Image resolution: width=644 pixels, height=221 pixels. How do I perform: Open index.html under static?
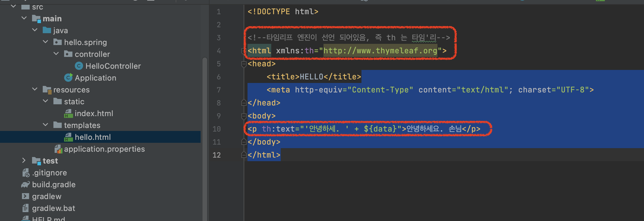(94, 113)
